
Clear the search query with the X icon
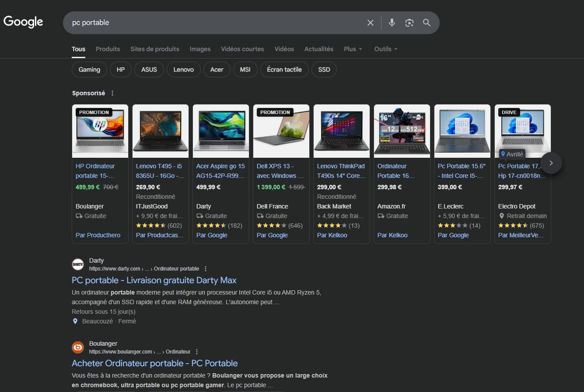point(370,22)
